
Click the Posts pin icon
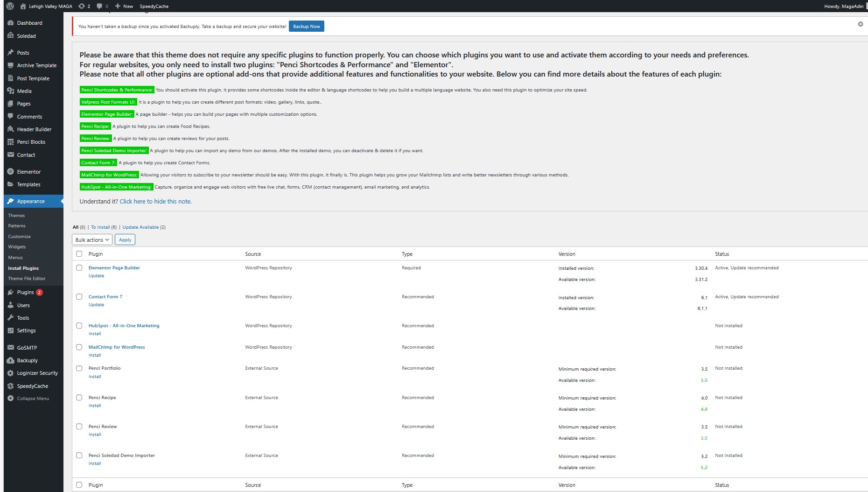11,53
